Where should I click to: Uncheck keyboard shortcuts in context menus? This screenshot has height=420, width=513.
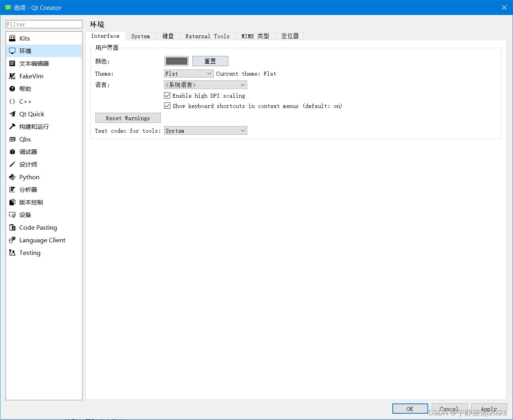(167, 106)
